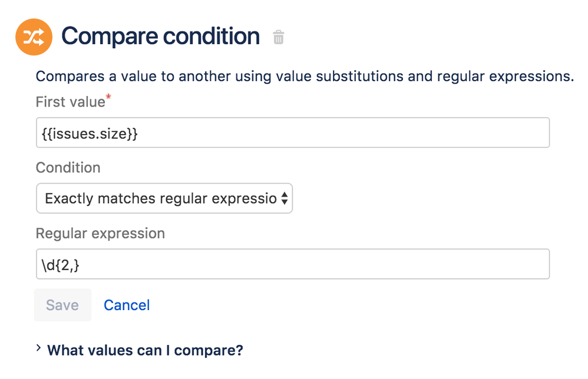Click the Cancel link

(127, 305)
